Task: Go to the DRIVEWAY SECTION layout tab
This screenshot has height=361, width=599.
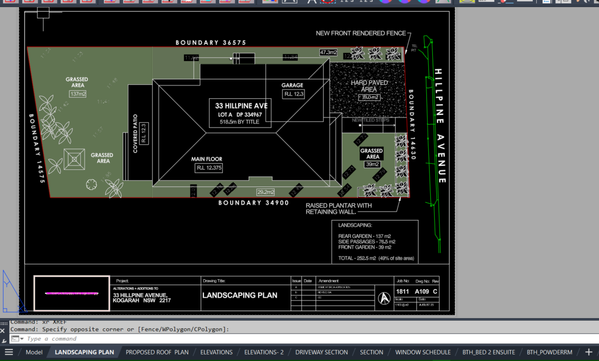Action: (x=321, y=352)
